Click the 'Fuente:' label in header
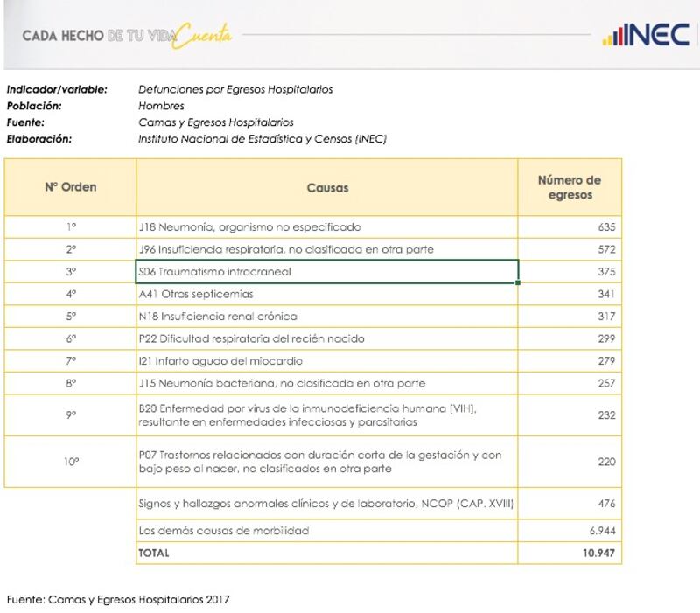This screenshot has width=700, height=613. (x=25, y=122)
